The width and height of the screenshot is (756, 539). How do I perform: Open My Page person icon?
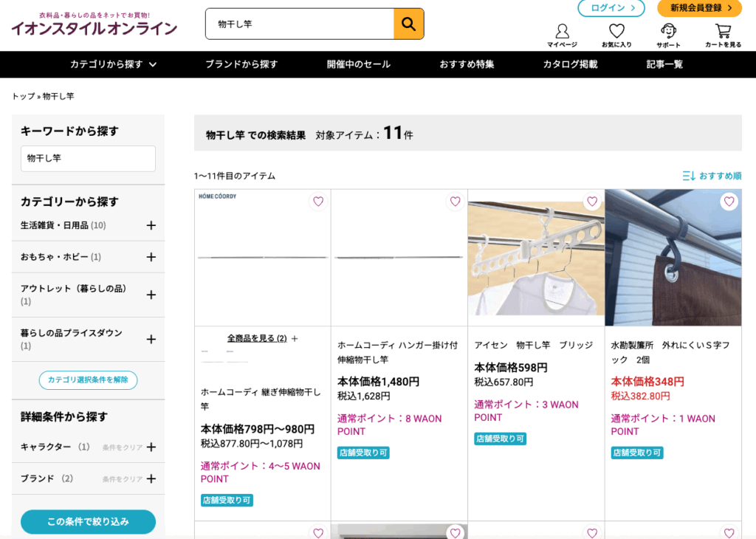[562, 31]
